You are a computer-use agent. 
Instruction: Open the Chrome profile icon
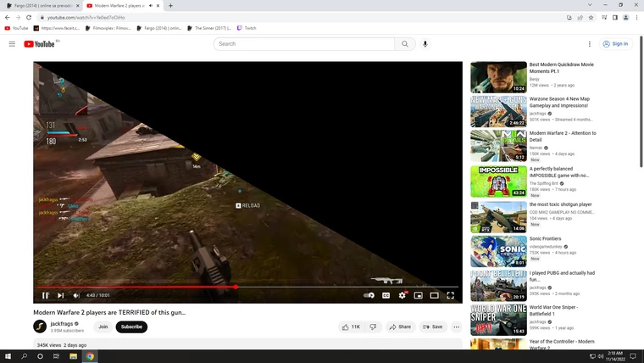pyautogui.click(x=625, y=17)
